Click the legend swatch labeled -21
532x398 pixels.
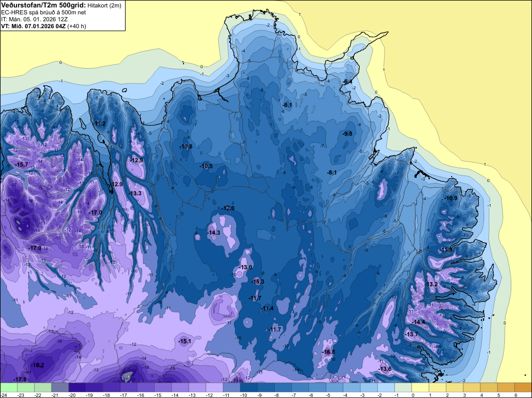pyautogui.click(x=60, y=387)
